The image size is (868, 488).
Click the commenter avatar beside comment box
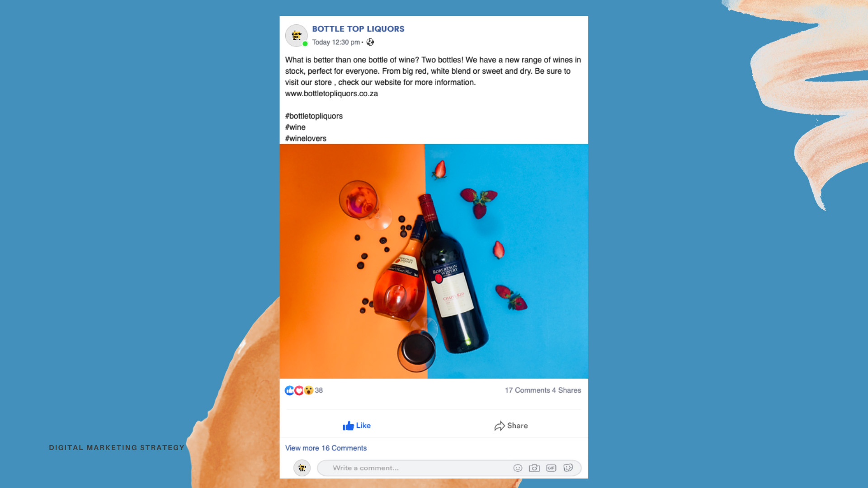302,468
